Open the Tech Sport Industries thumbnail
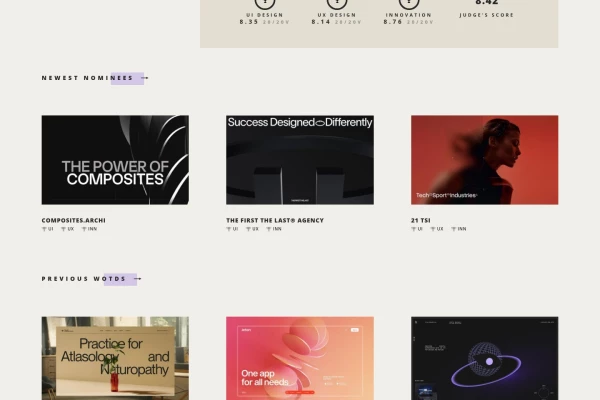This screenshot has width=600, height=400. tap(484, 160)
